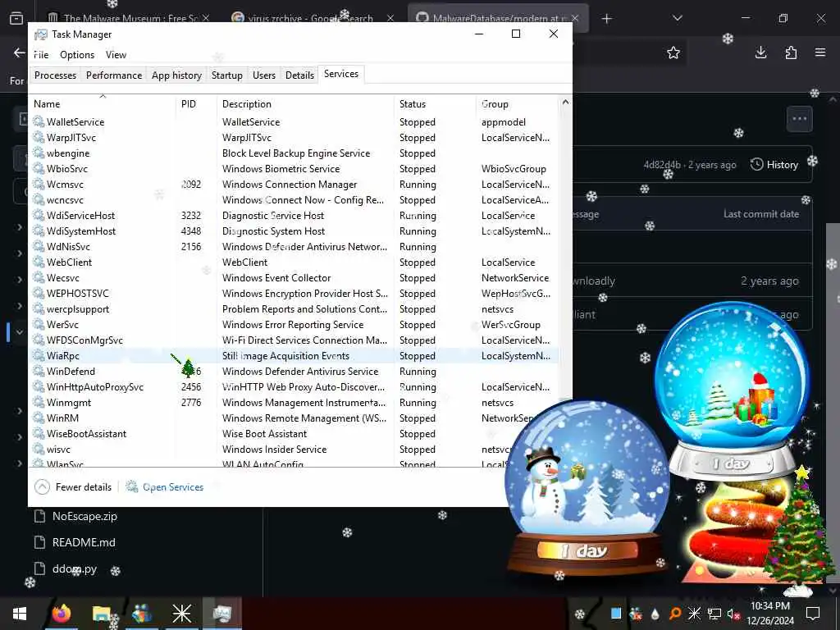
Task: Open the browser application menu
Action: coord(820,52)
